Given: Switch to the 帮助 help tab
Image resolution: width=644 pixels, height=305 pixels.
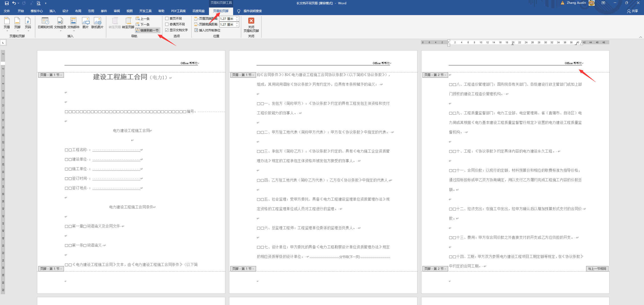Looking at the screenshot, I should point(161,11).
